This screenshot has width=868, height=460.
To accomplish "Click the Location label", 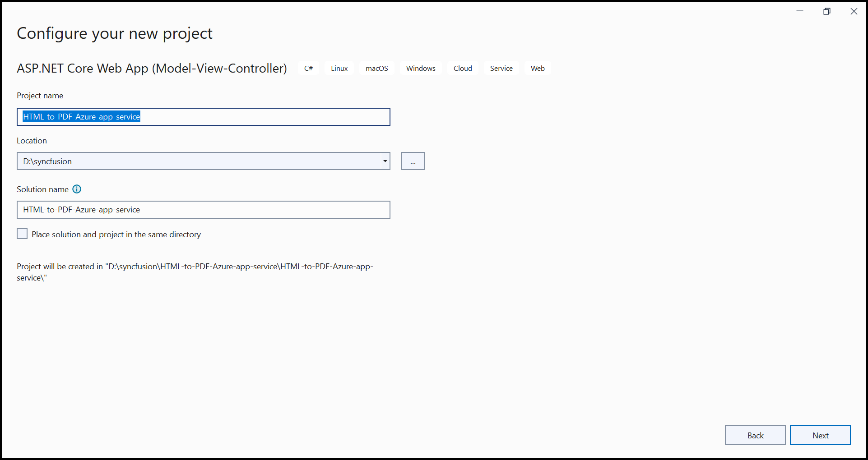I will (x=32, y=141).
